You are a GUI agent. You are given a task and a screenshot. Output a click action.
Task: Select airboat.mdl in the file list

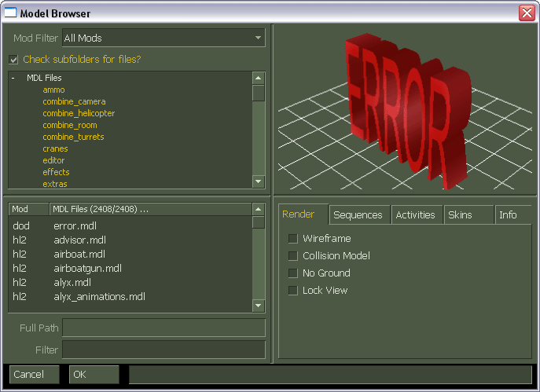(x=79, y=255)
